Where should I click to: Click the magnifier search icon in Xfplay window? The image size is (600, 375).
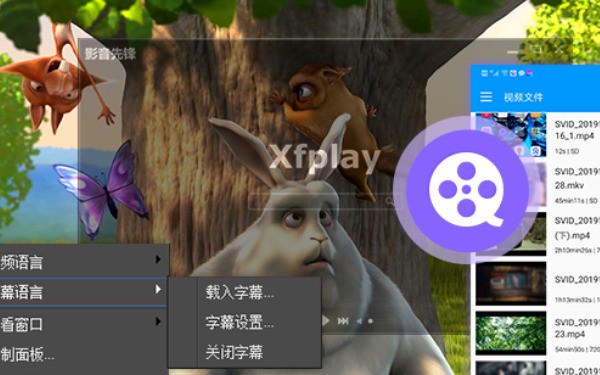tap(390, 201)
